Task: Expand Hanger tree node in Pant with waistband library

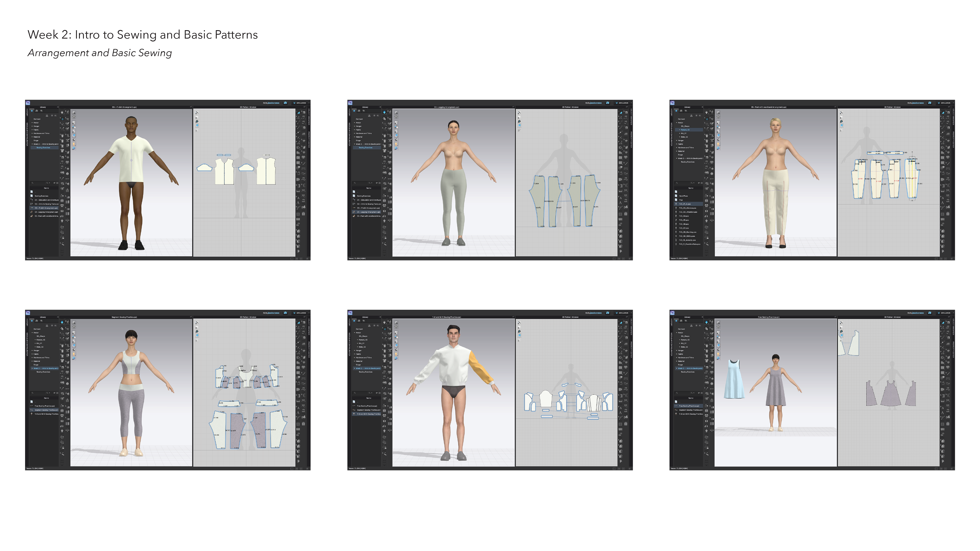Action: point(677,141)
